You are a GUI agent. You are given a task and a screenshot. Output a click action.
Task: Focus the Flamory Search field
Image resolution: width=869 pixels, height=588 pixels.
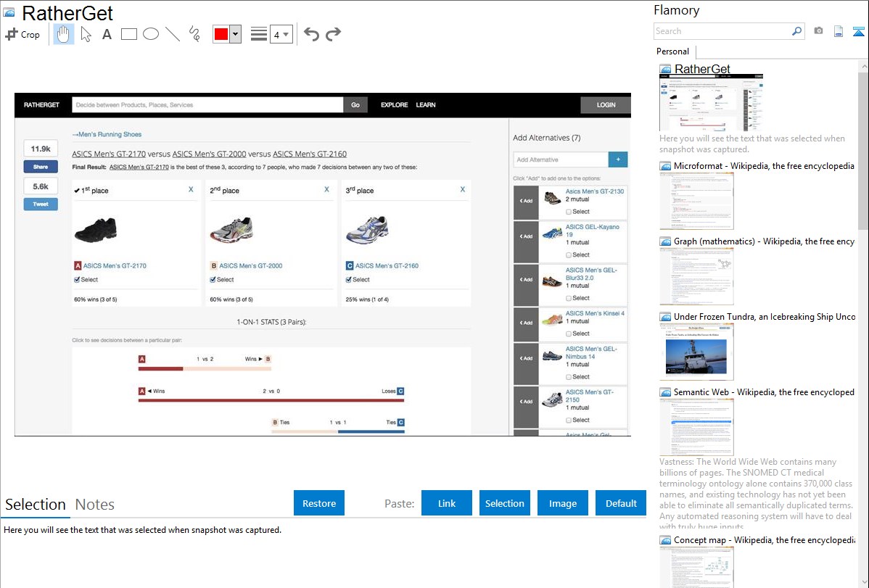point(722,31)
